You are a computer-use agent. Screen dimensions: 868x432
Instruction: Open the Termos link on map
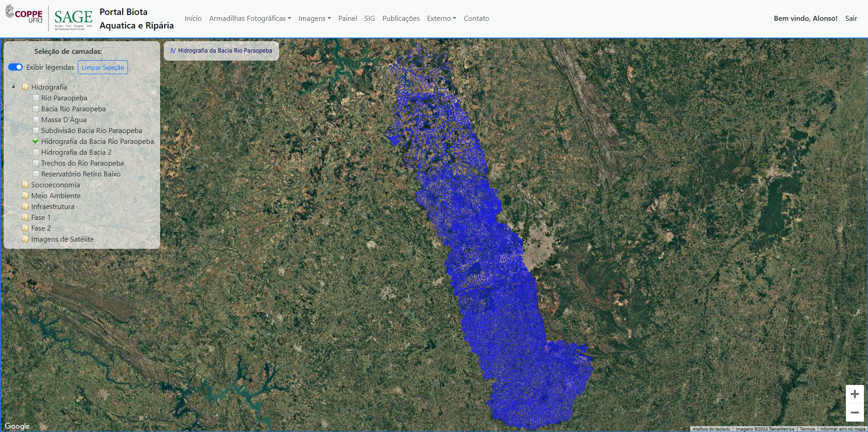tap(807, 429)
